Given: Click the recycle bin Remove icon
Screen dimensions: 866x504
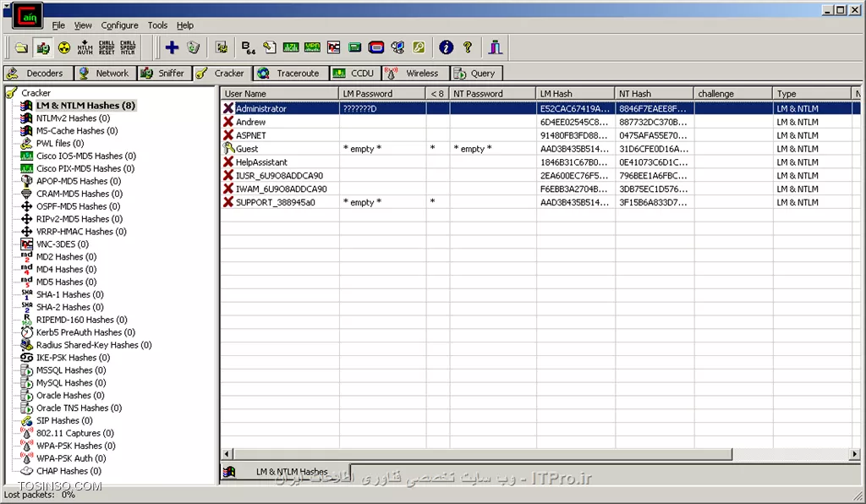Looking at the screenshot, I should coord(194,47).
